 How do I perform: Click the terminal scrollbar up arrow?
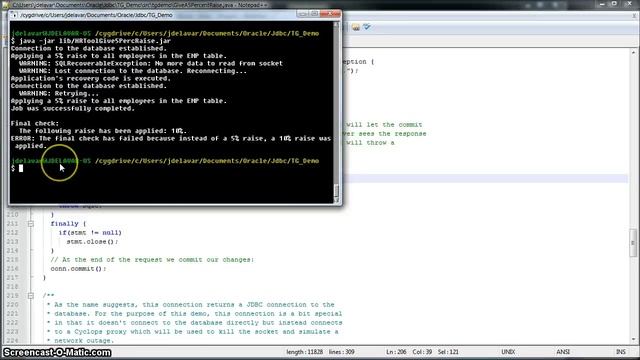pyautogui.click(x=336, y=25)
